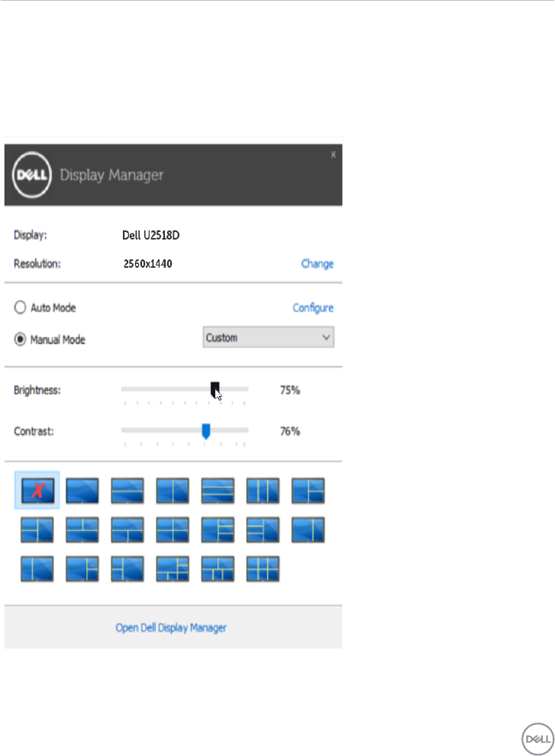555x756 pixels.
Task: Click the Dell logo in the header
Action: (32, 175)
